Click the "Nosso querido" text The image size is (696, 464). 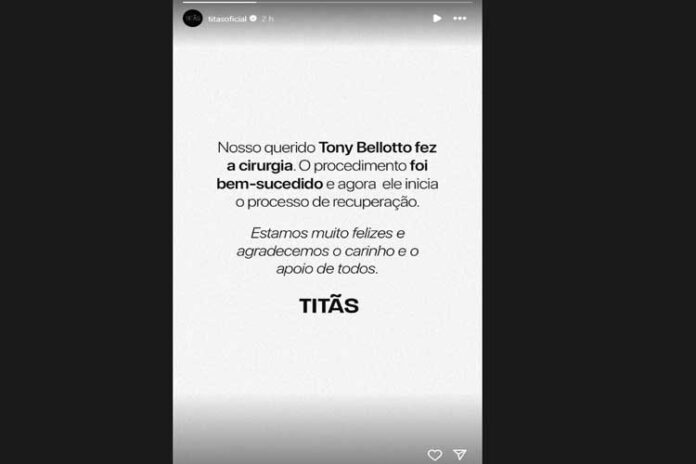click(x=266, y=147)
